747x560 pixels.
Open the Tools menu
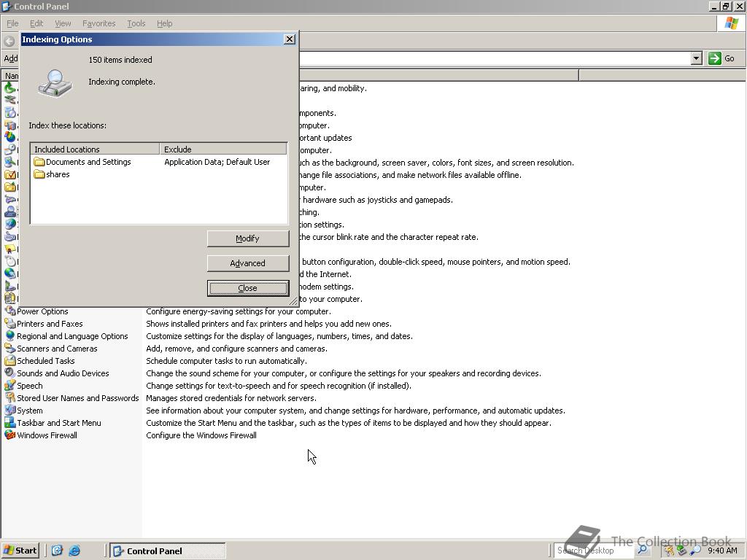click(136, 23)
